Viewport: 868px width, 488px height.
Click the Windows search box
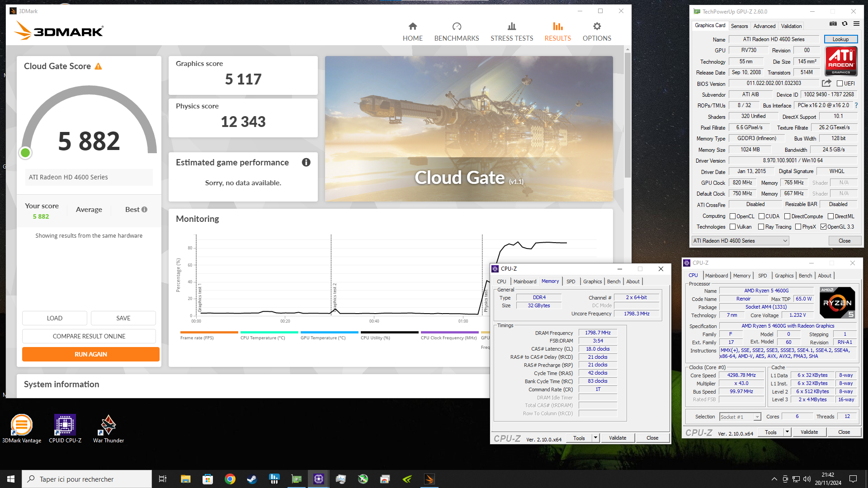tap(87, 479)
